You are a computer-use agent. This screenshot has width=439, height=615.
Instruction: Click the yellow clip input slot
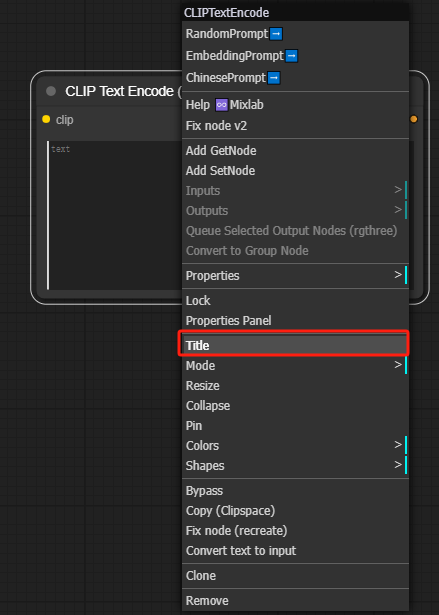pos(46,119)
